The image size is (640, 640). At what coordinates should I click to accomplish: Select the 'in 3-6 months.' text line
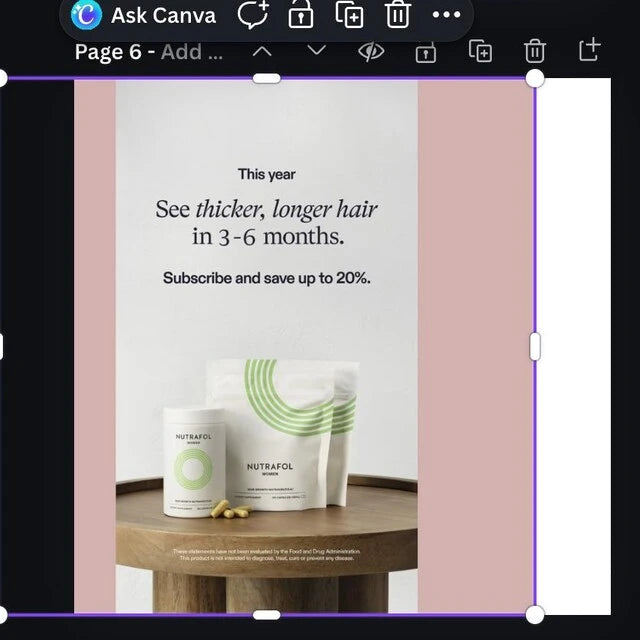(x=268, y=237)
